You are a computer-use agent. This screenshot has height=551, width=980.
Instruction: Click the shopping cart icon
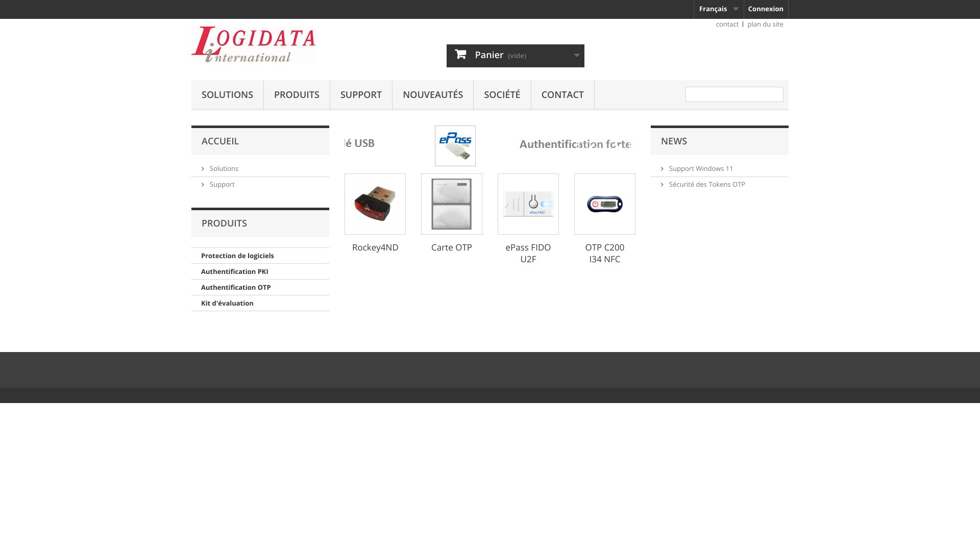pos(460,55)
